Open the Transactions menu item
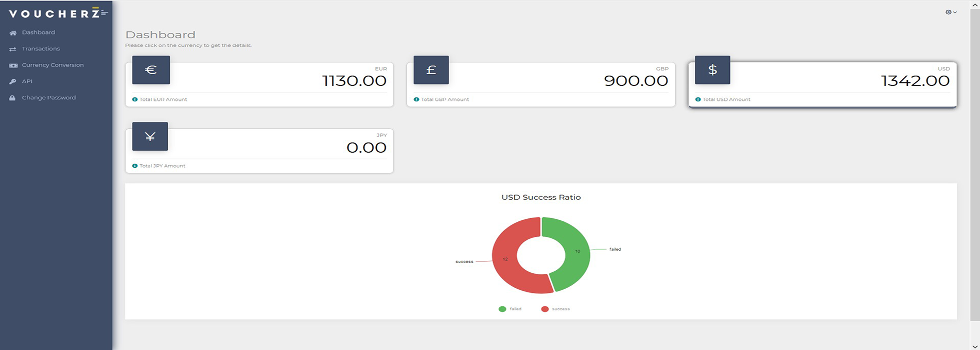 pyautogui.click(x=41, y=49)
